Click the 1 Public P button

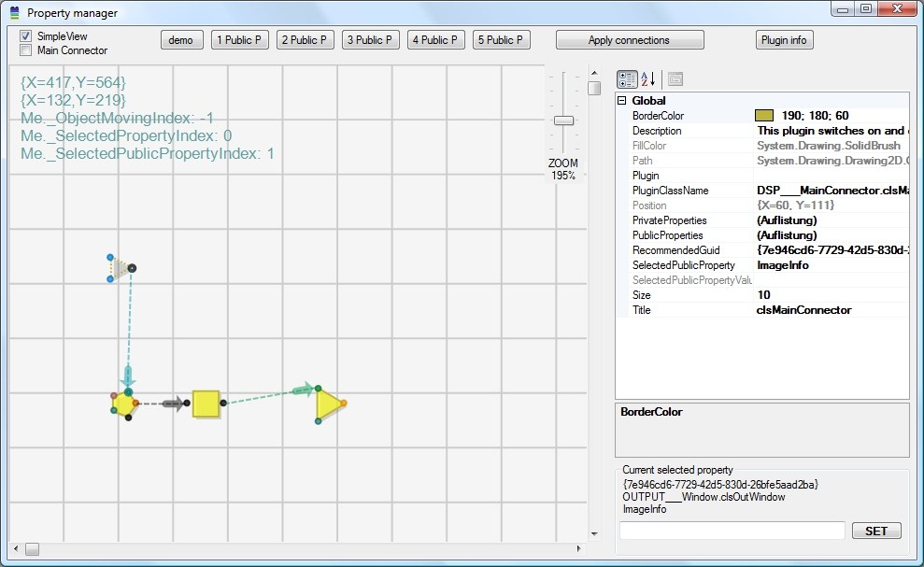click(x=239, y=40)
